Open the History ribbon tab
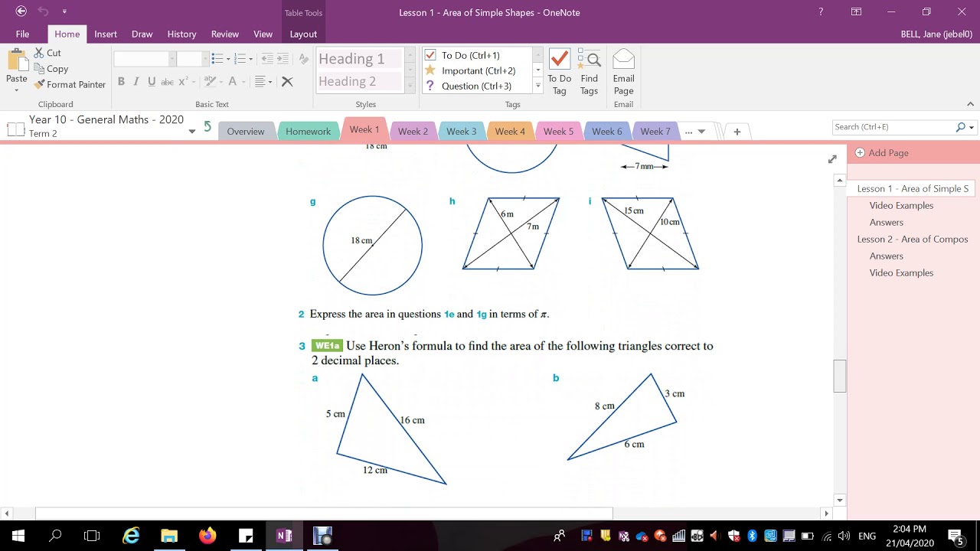This screenshot has height=551, width=980. pos(181,34)
